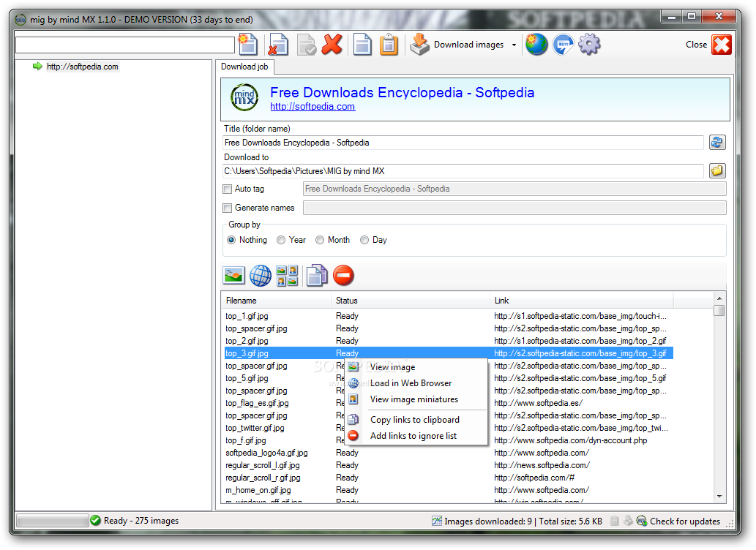This screenshot has width=756, height=550.
Task: Select the softpedia_logo4a.gif.jpg row
Action: 449,453
